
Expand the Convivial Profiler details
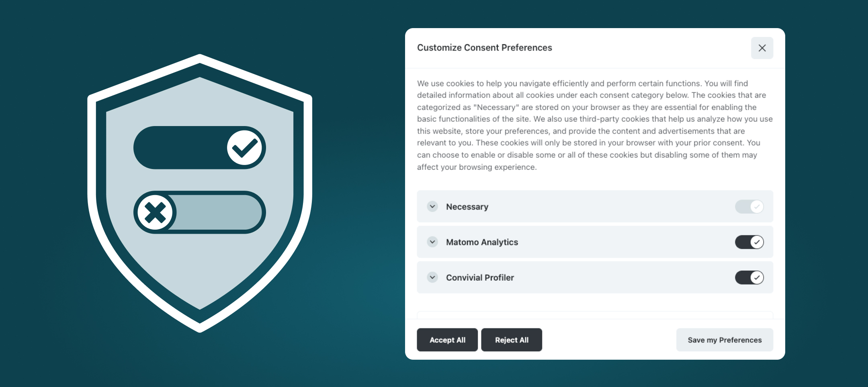(432, 277)
